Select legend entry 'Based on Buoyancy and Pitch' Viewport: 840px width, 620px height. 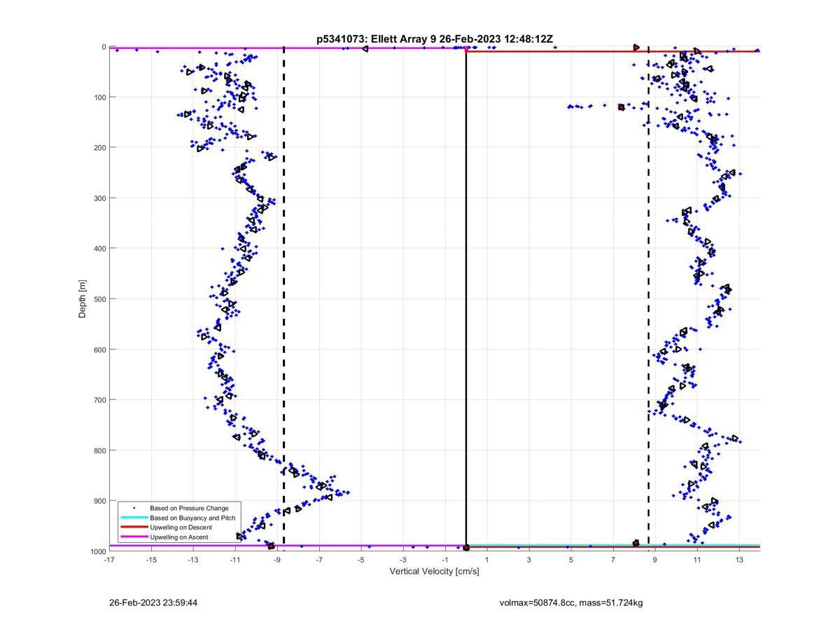point(192,518)
